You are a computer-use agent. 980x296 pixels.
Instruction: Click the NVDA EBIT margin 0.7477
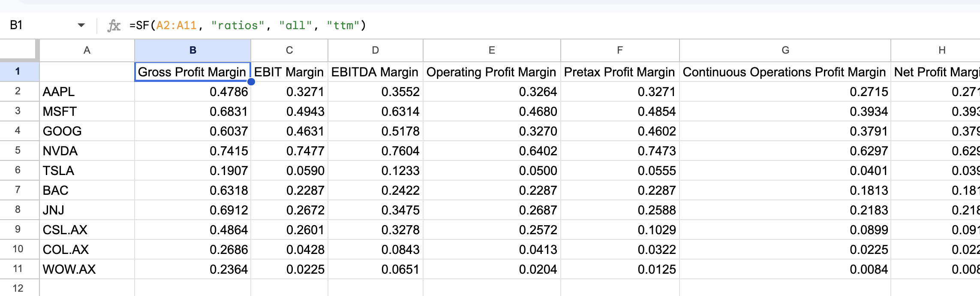point(289,151)
